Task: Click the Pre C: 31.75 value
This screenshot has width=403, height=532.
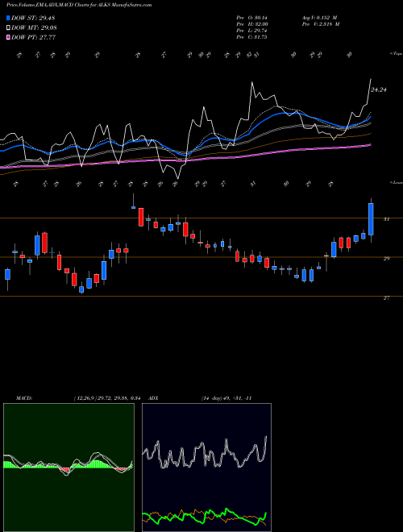Action: (251, 37)
